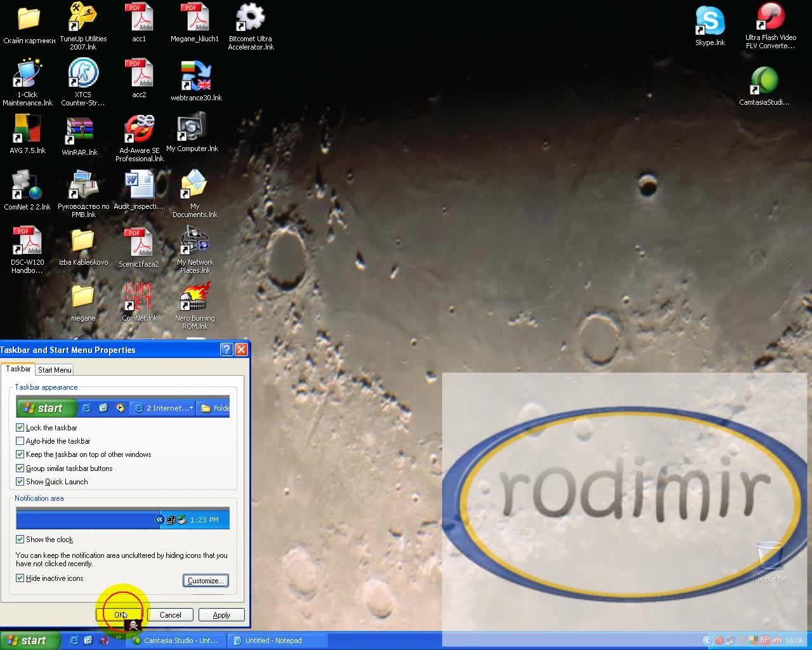
Task: Open the Windows Start menu
Action: [30, 640]
